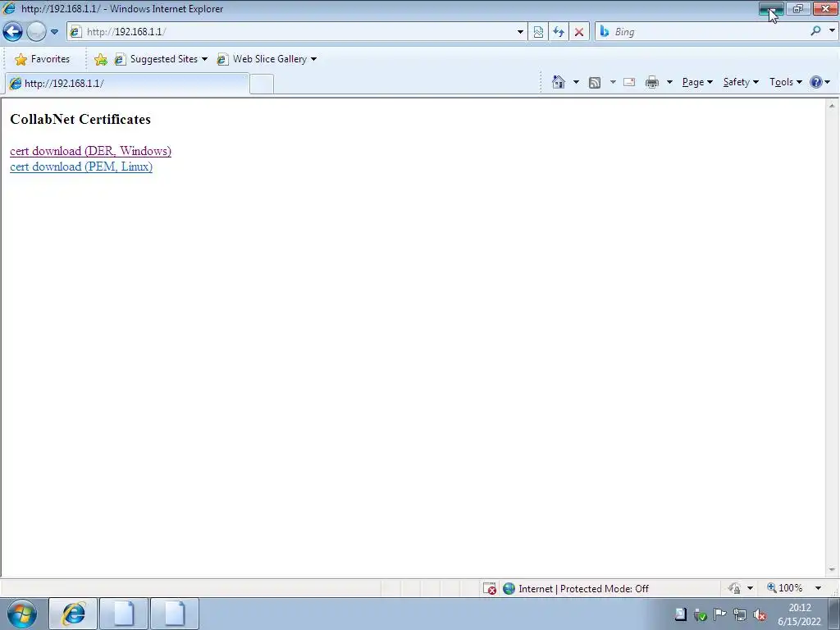Restore down the browser window
The image size is (840, 630).
798,8
